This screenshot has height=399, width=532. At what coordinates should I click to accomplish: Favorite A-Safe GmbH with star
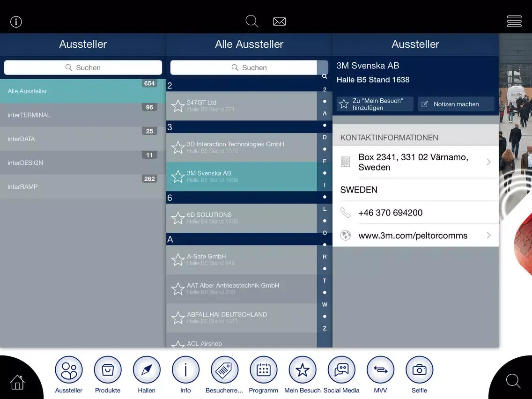pos(178,259)
